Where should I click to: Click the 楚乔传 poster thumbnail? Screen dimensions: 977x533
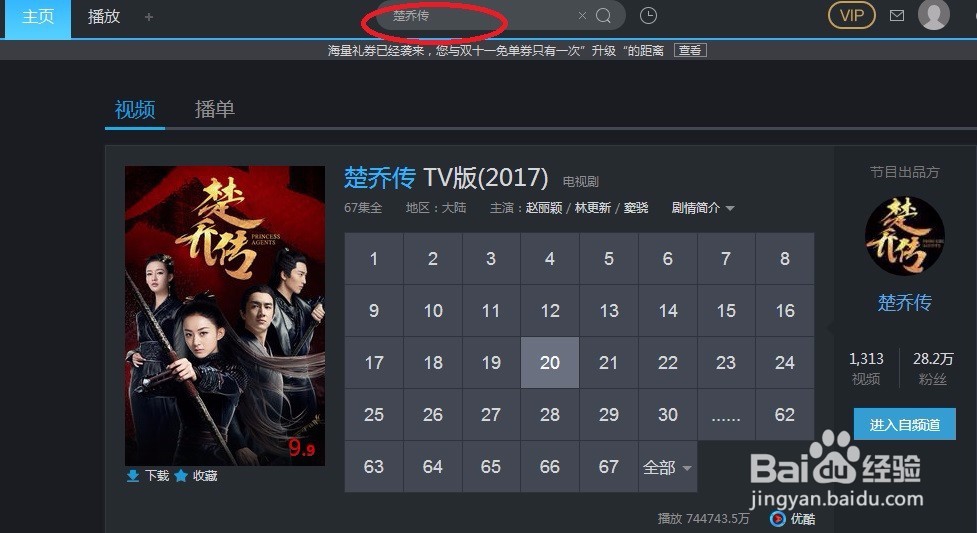224,315
